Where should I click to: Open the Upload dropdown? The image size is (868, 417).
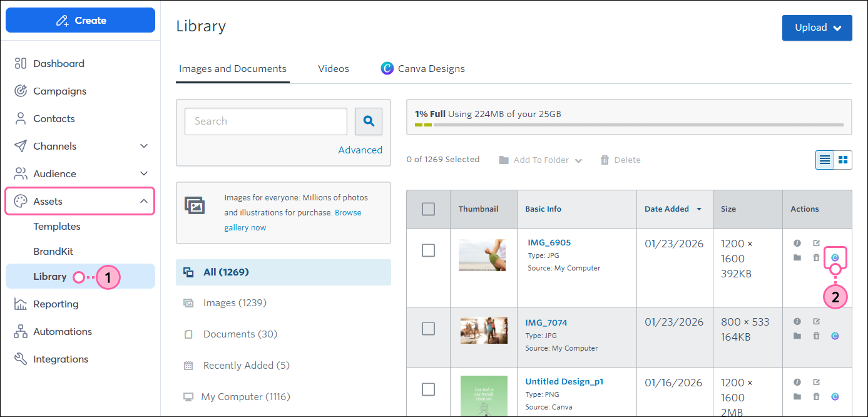(x=817, y=28)
